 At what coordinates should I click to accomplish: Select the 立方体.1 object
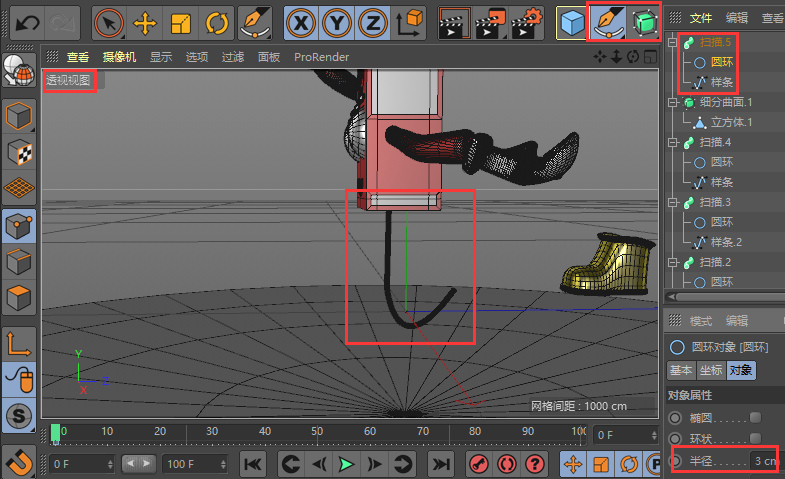[x=731, y=122]
